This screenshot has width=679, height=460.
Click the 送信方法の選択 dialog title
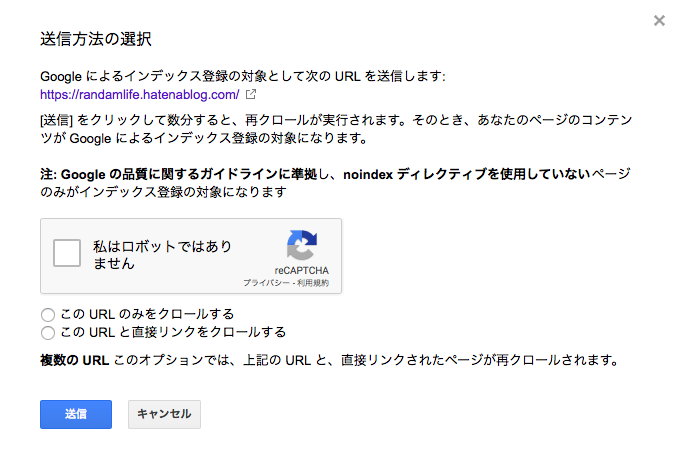tap(96, 39)
